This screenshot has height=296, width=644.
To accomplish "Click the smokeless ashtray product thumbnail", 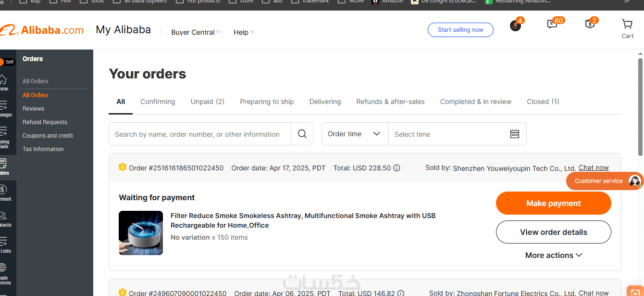I will (x=141, y=233).
